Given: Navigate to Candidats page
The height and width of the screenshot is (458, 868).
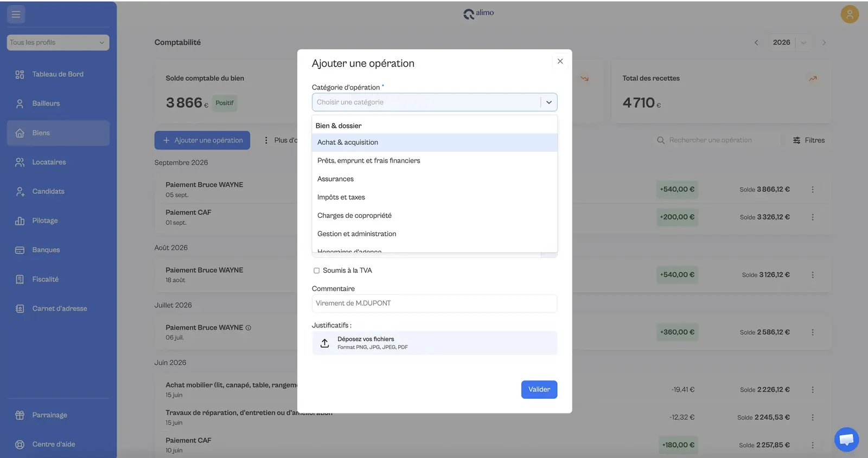Looking at the screenshot, I should (58, 191).
